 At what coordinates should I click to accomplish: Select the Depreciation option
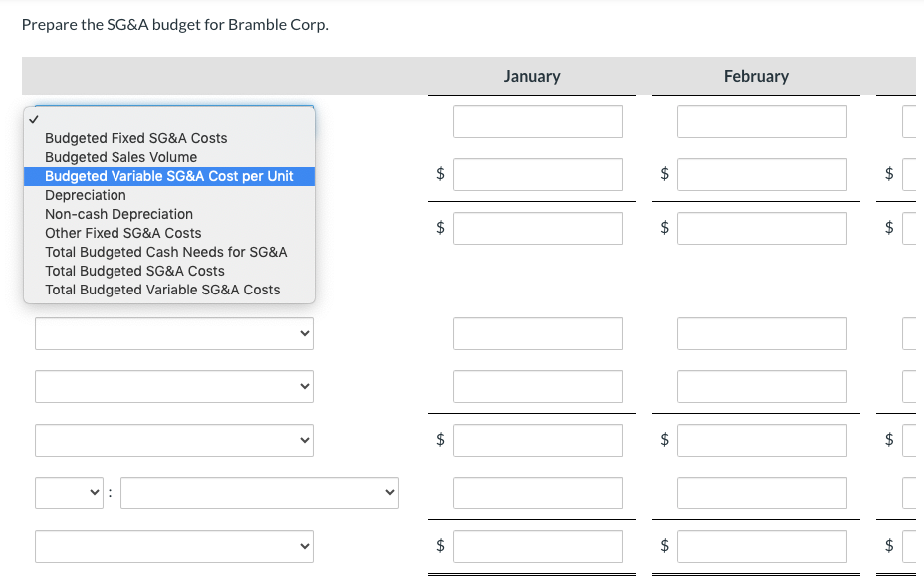point(86,195)
